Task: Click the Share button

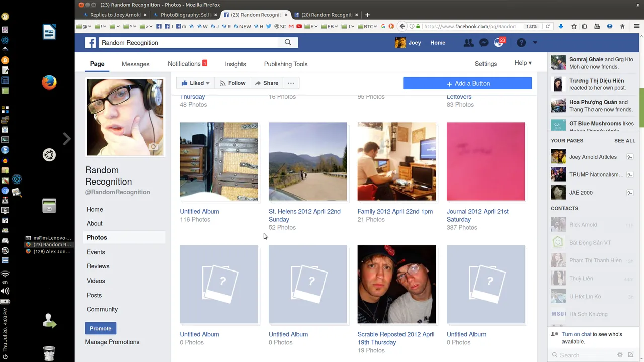Action: pyautogui.click(x=266, y=83)
